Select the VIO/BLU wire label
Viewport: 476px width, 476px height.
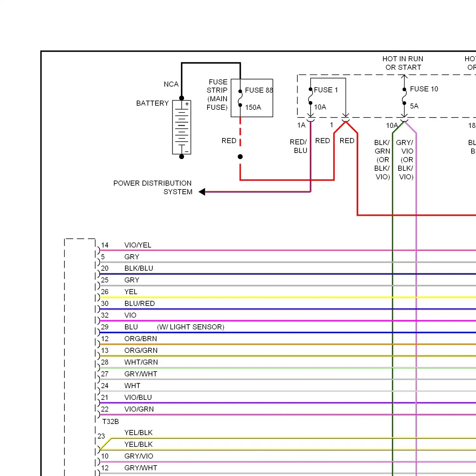tap(138, 398)
